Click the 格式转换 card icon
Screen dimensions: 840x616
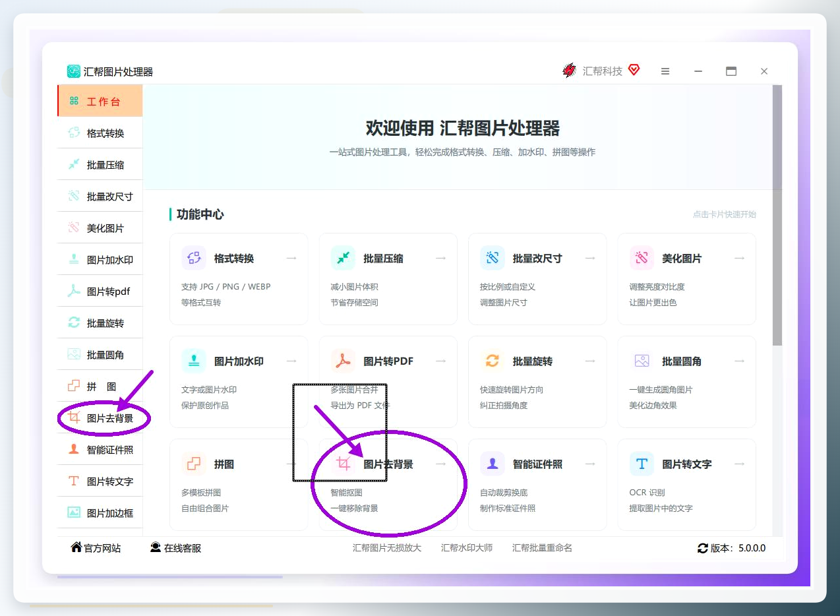tap(194, 258)
